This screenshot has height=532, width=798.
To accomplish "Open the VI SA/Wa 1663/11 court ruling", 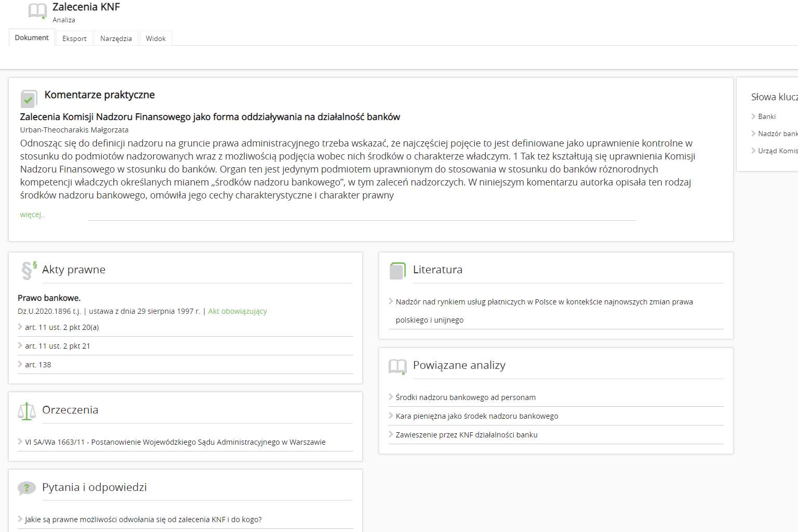I will coord(175,442).
